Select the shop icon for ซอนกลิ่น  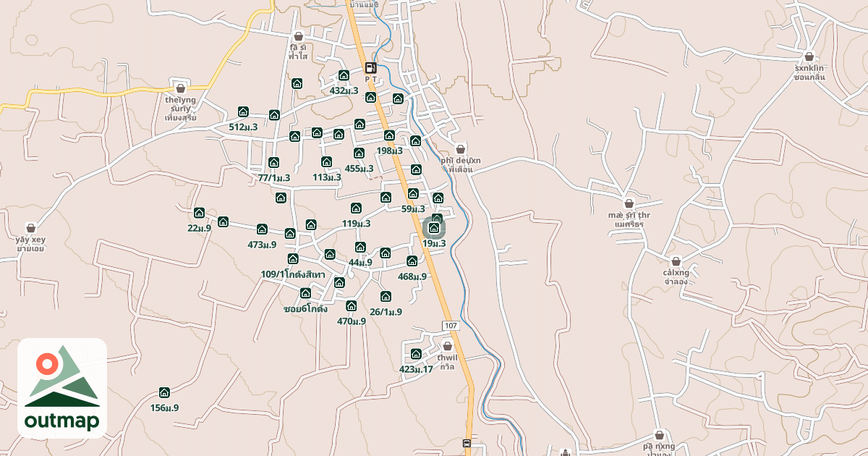coord(809,56)
